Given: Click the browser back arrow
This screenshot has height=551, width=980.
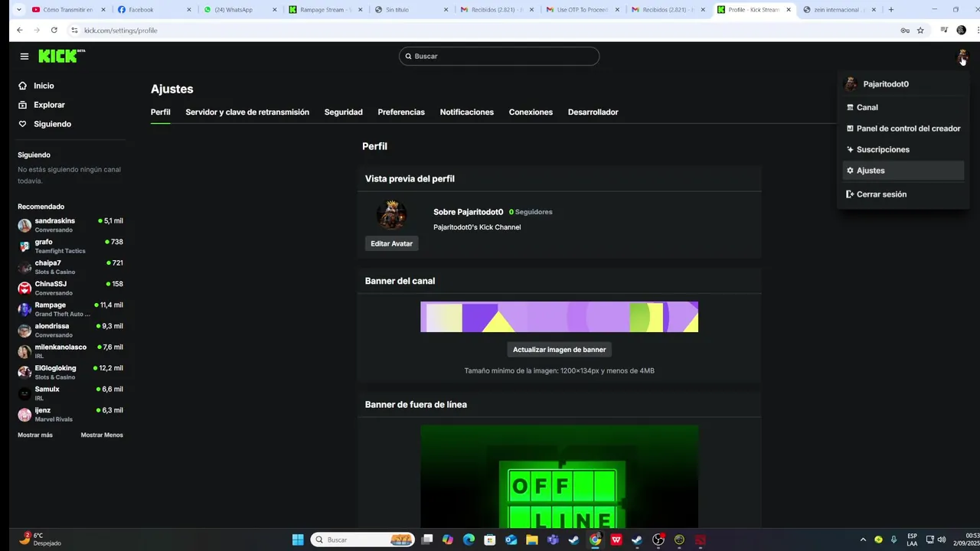Looking at the screenshot, I should coord(20,30).
